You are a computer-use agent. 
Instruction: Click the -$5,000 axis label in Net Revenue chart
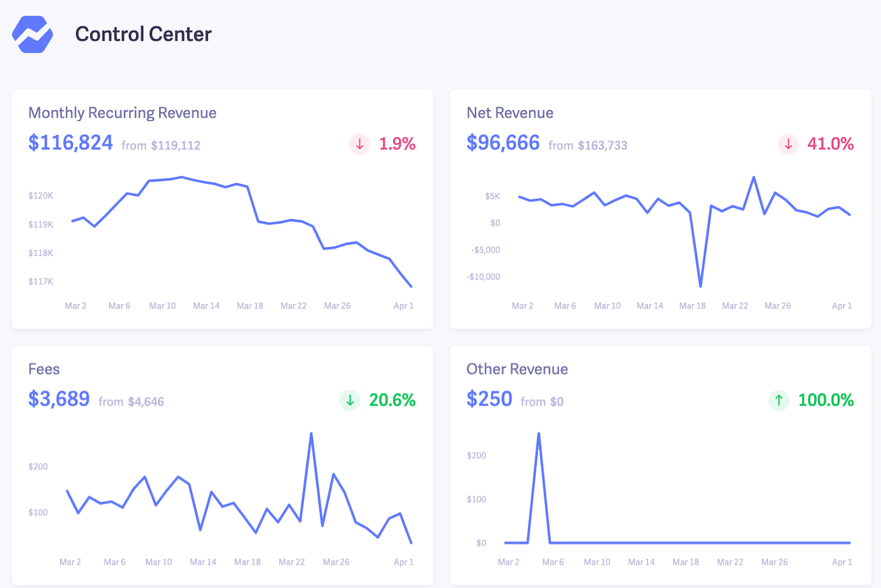click(x=486, y=250)
